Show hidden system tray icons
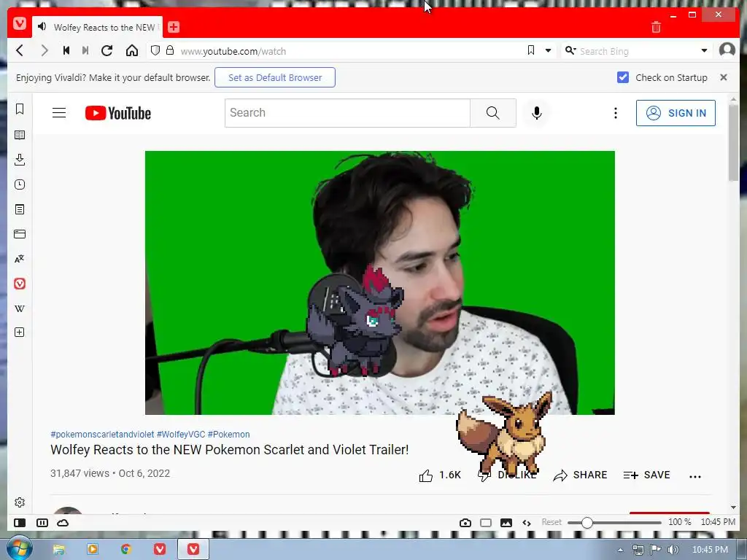Viewport: 747px width, 560px height. (x=620, y=550)
